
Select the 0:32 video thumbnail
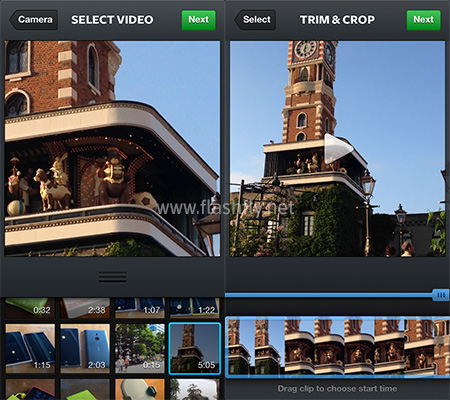click(30, 308)
